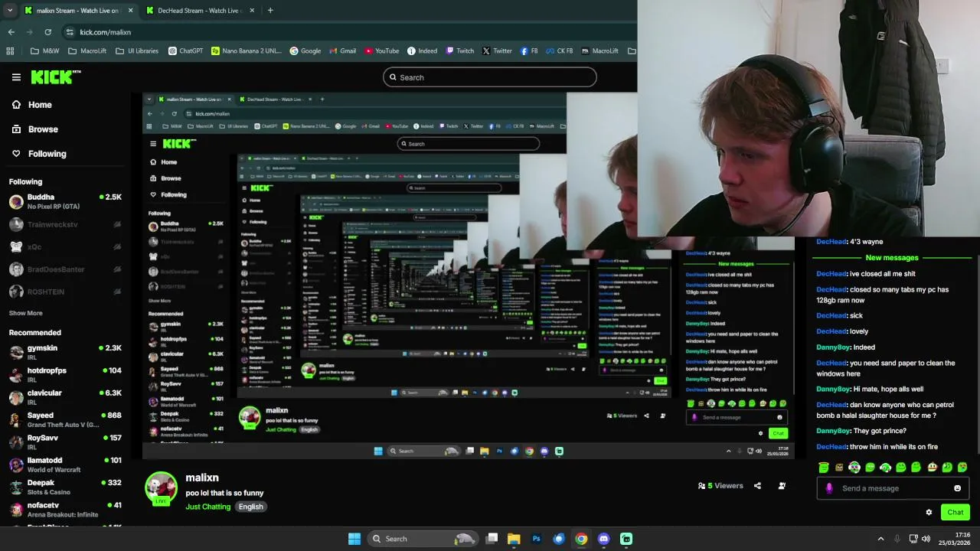
Task: Click the Just Chatting category link
Action: click(207, 507)
